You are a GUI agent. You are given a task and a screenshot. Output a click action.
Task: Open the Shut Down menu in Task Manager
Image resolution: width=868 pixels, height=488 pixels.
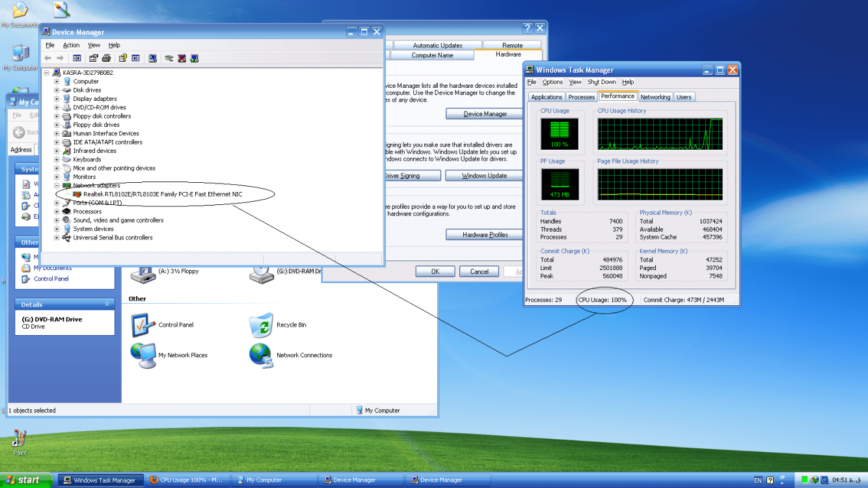(x=601, y=82)
